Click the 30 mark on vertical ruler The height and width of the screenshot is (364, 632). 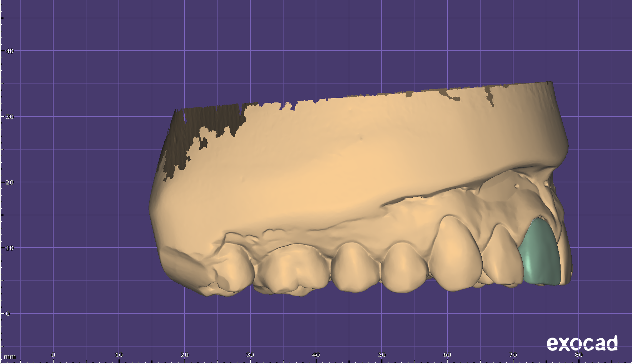coord(10,117)
